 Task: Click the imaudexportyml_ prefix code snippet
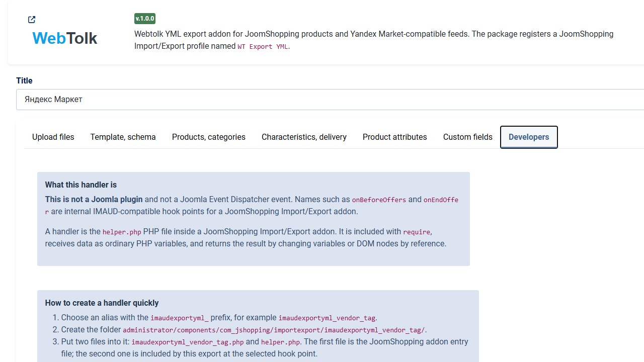180,318
